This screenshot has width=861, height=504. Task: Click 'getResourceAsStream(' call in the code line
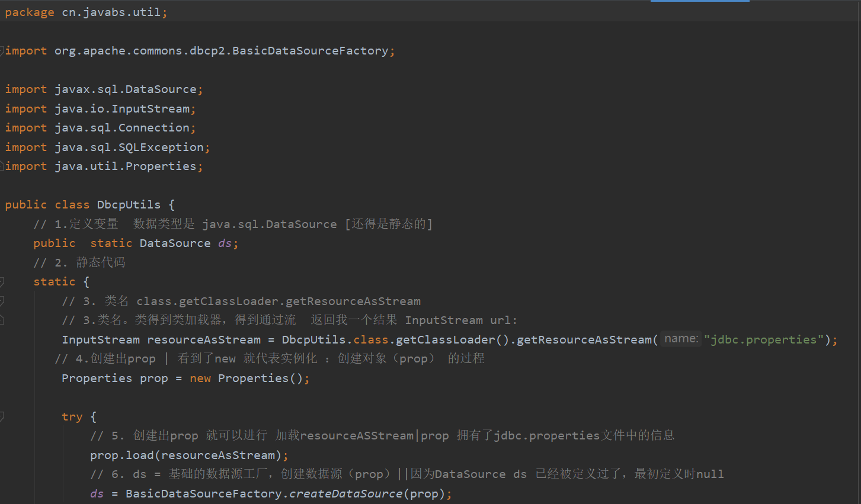coord(587,340)
